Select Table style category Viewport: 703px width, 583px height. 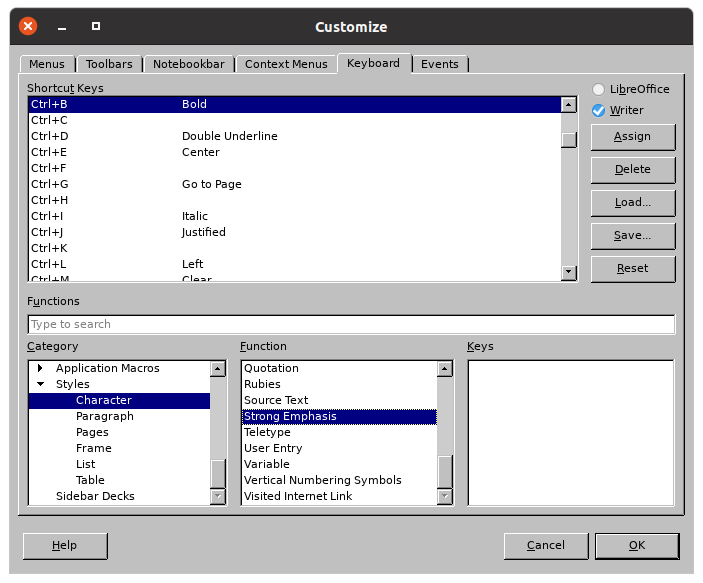(x=119, y=481)
